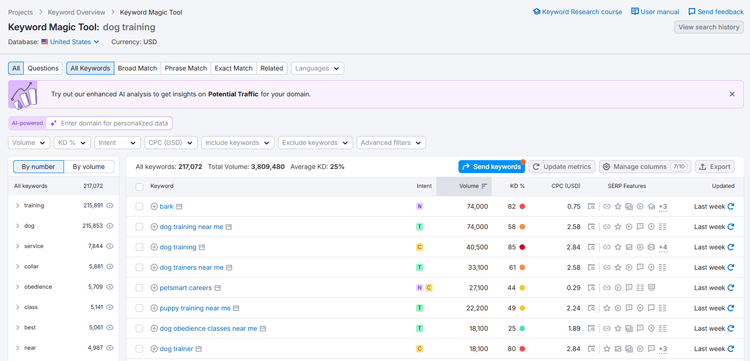
Task: Add 'petsmart careers' via plus icon
Action: [154, 288]
